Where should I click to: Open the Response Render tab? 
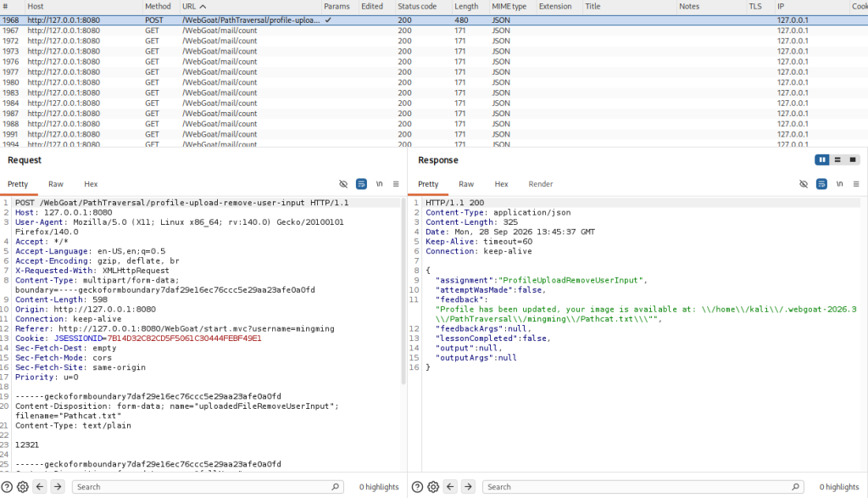541,184
